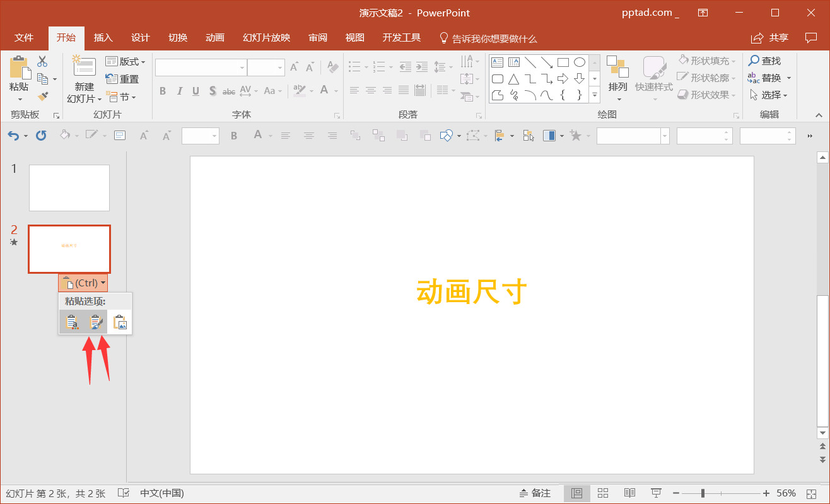Image resolution: width=830 pixels, height=504 pixels.
Task: Click the 动画尺寸 text on slide
Action: pos(472,292)
